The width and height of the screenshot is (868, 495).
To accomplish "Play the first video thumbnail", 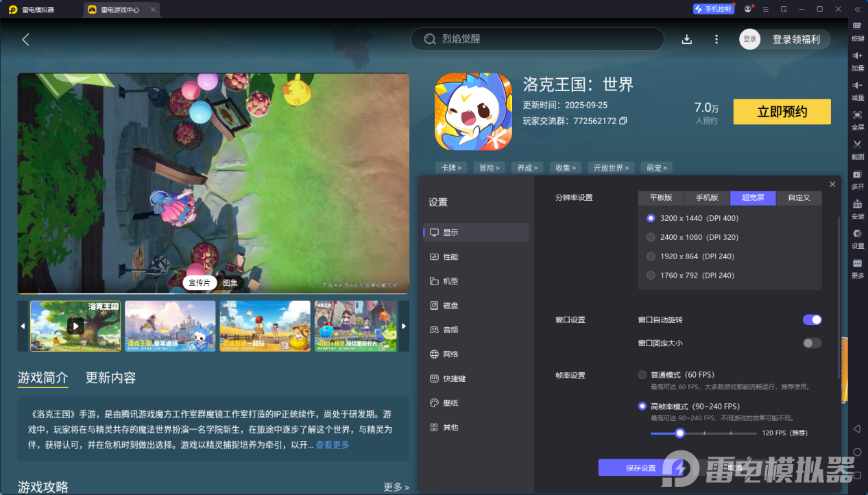I will (x=75, y=326).
